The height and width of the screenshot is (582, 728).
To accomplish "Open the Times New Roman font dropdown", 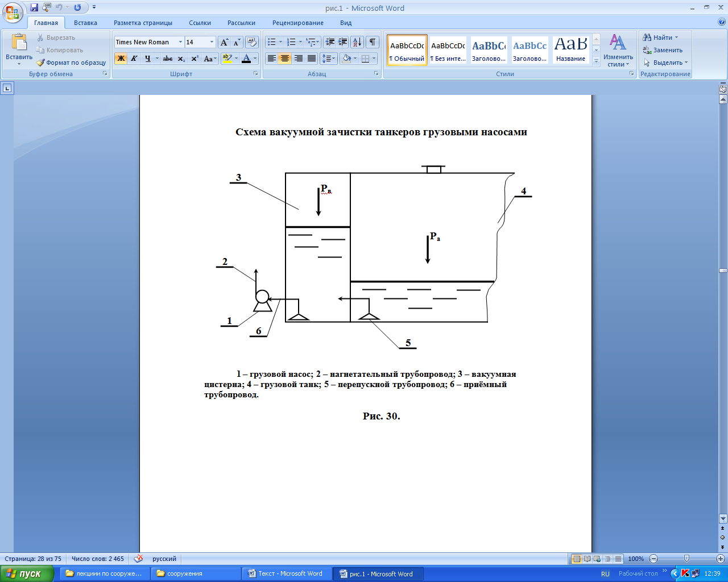I will tap(180, 42).
